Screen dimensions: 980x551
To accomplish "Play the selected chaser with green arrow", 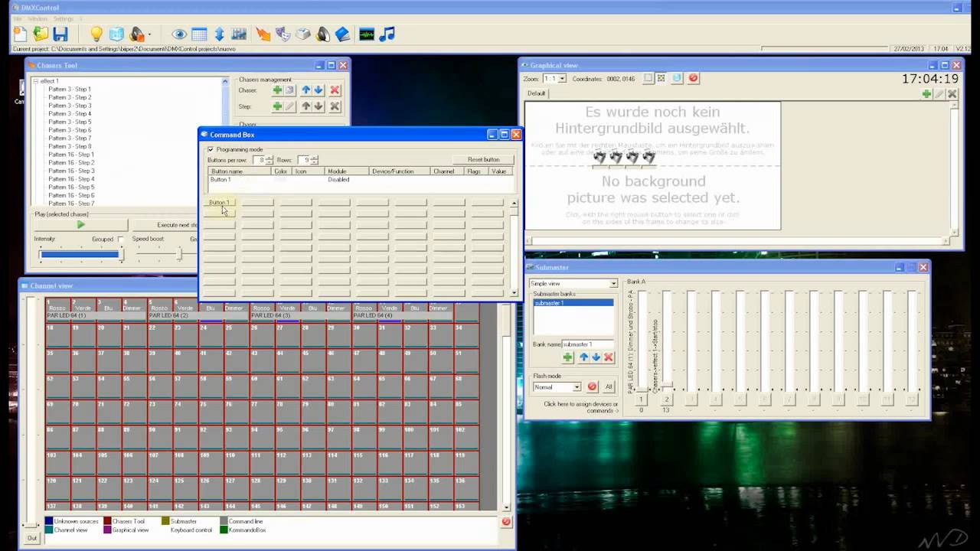I will 81,225.
